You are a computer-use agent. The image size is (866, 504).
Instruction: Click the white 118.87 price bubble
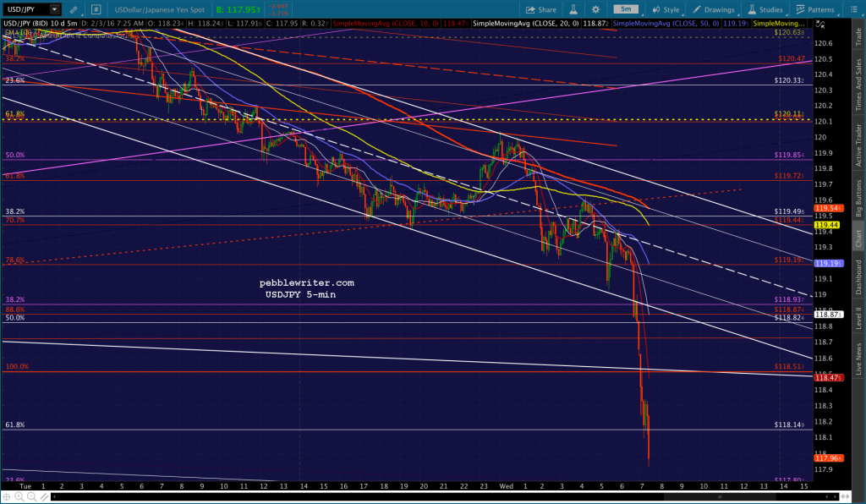pos(829,314)
